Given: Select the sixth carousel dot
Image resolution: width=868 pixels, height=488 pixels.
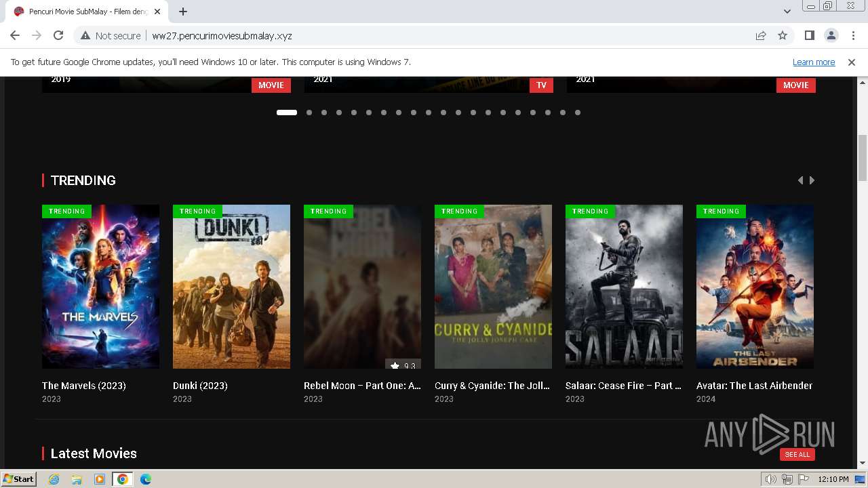Looking at the screenshot, I should tap(369, 113).
